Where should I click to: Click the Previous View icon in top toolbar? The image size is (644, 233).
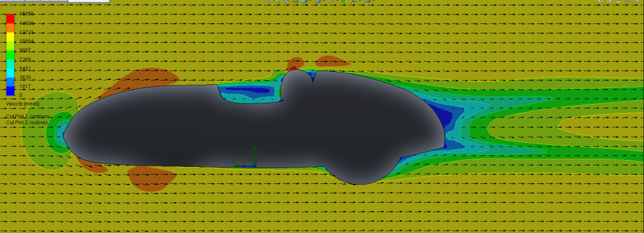(x=286, y=1)
